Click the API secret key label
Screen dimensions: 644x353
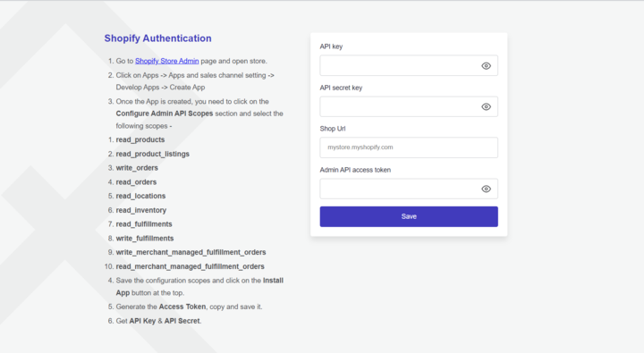[x=341, y=88]
